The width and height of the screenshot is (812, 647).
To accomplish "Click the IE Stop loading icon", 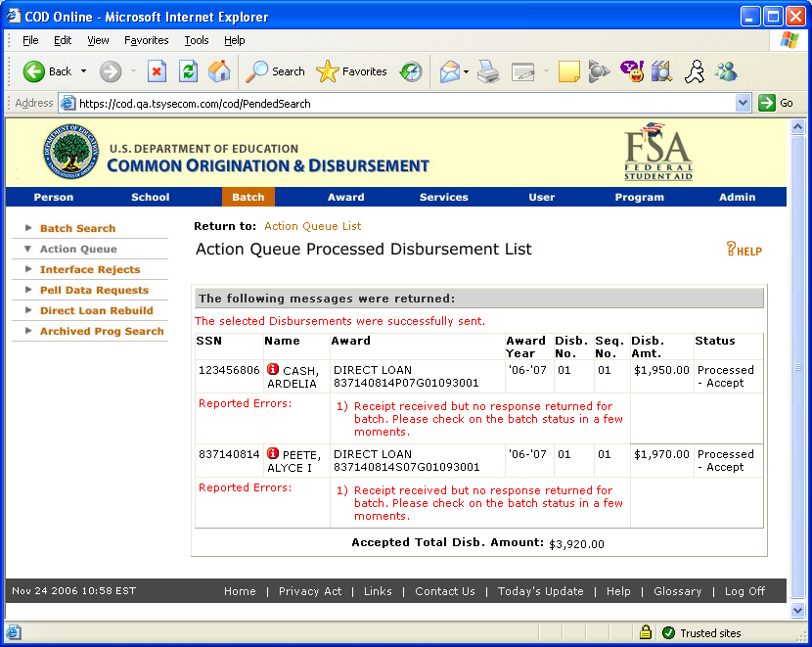I will click(x=157, y=71).
